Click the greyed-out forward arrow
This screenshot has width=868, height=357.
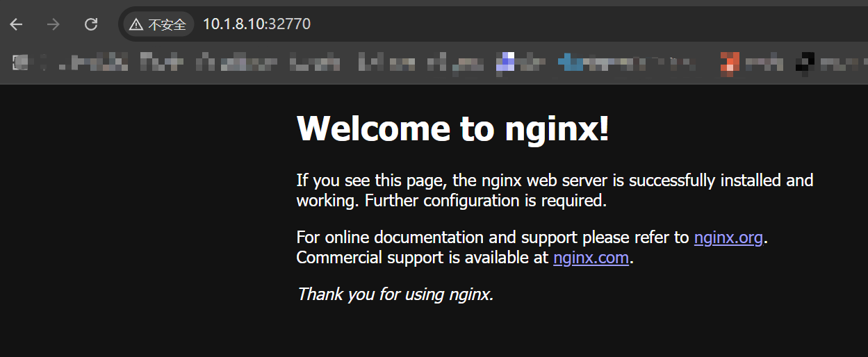(x=54, y=24)
